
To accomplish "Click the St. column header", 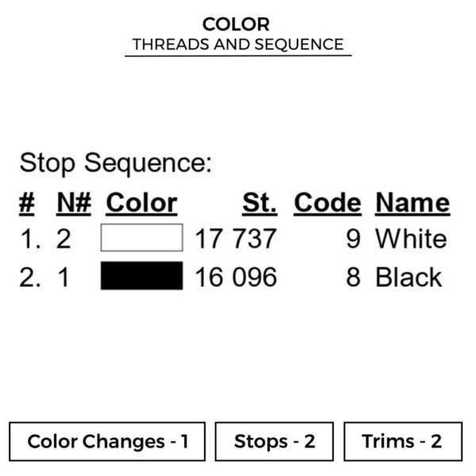I will pos(259,203).
